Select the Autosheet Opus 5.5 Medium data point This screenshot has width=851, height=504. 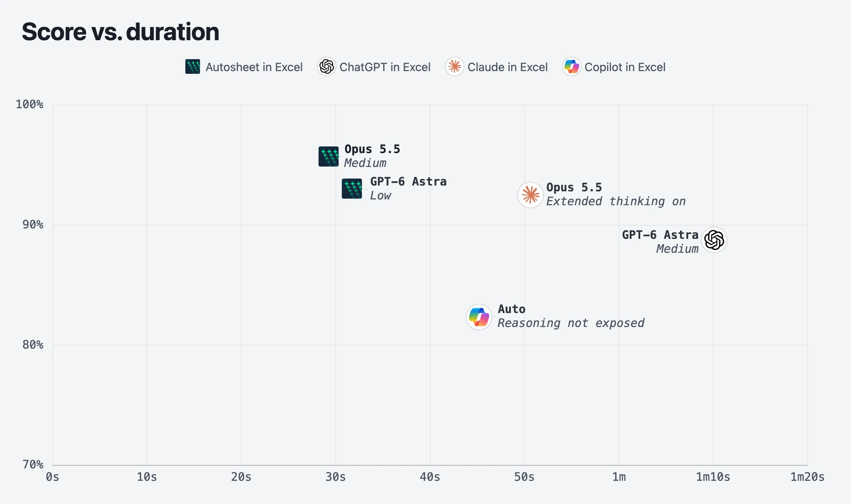[328, 157]
